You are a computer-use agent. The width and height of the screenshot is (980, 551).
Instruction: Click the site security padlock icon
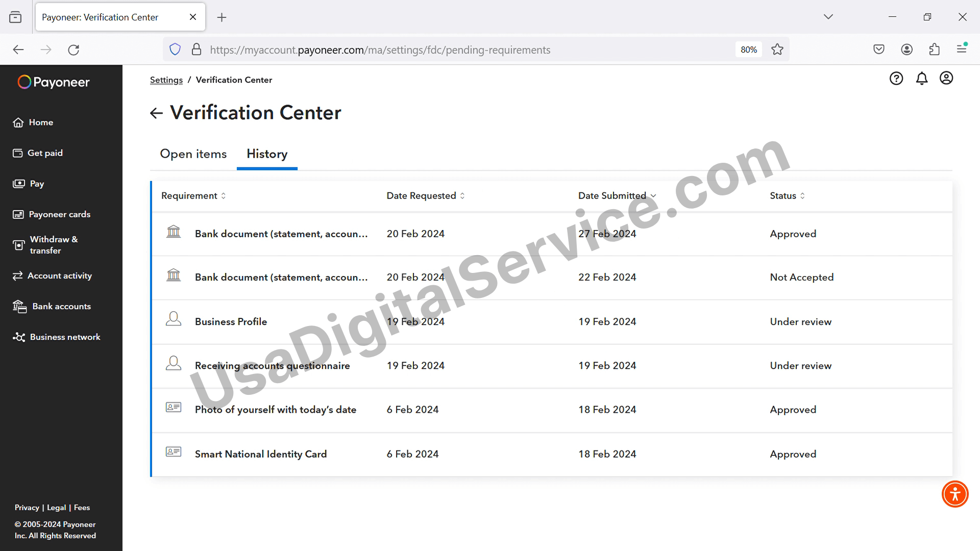click(196, 49)
